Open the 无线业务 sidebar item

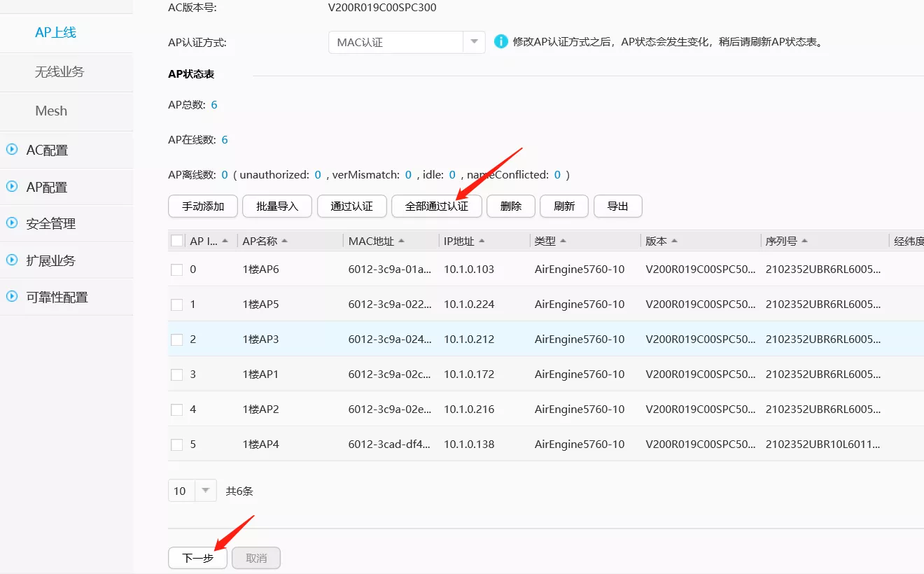coord(59,72)
